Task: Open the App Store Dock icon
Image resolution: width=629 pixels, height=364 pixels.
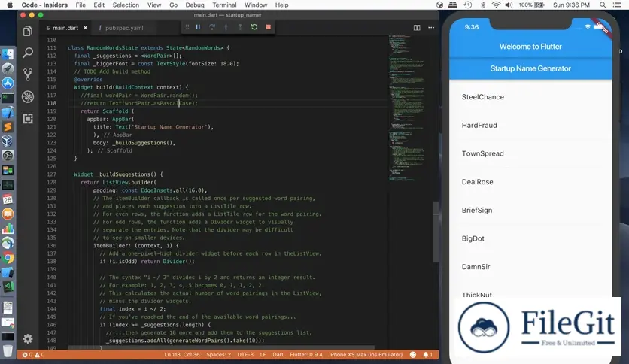Action: 8,83
